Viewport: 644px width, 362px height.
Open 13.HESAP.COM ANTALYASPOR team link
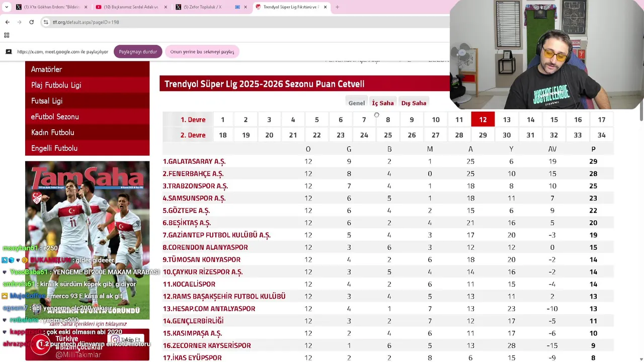coord(209,309)
